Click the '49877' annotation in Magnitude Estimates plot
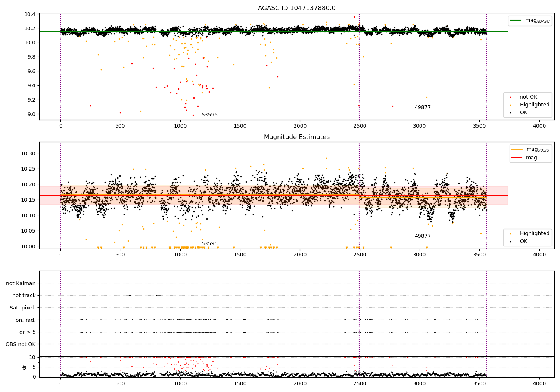 click(423, 236)
